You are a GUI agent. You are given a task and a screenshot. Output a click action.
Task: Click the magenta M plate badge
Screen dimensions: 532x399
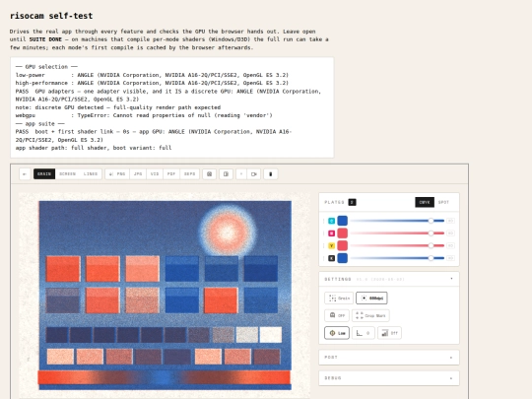pos(331,233)
